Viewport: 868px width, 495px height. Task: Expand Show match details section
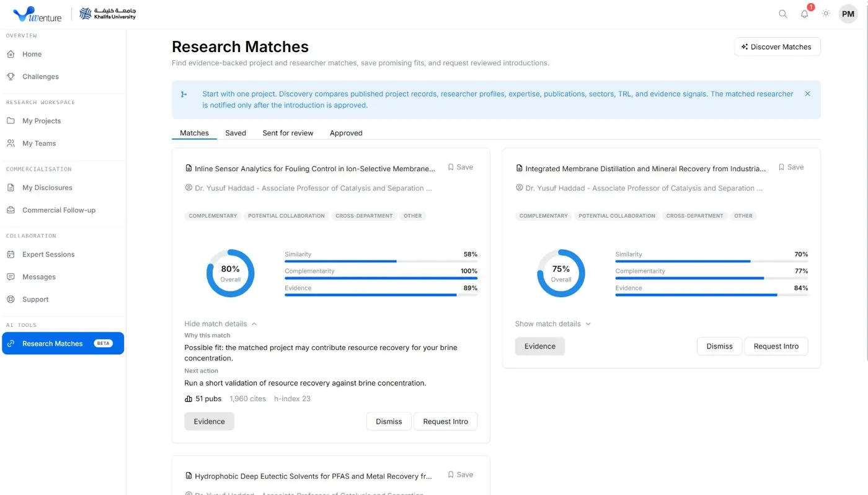(553, 324)
